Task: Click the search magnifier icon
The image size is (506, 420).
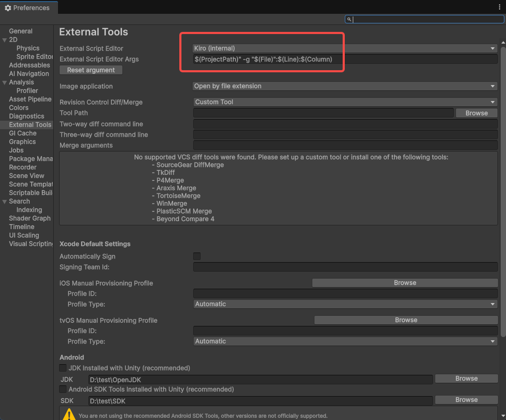Action: (x=349, y=19)
